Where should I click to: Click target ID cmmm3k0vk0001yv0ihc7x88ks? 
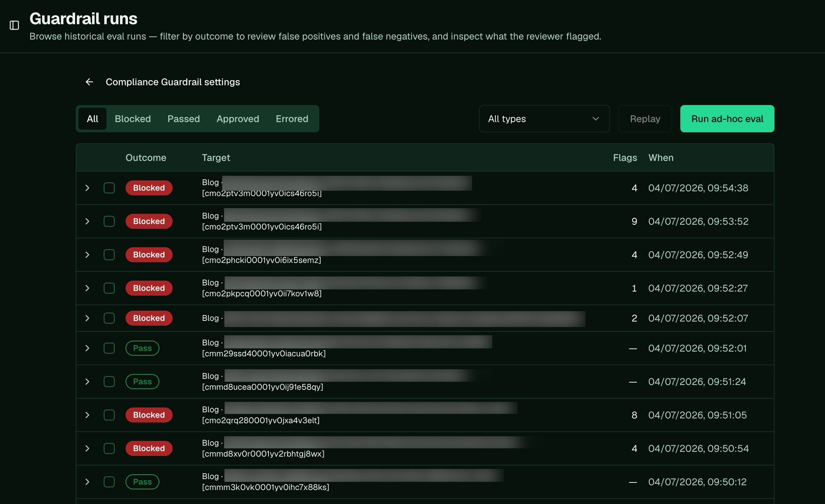[x=266, y=487]
